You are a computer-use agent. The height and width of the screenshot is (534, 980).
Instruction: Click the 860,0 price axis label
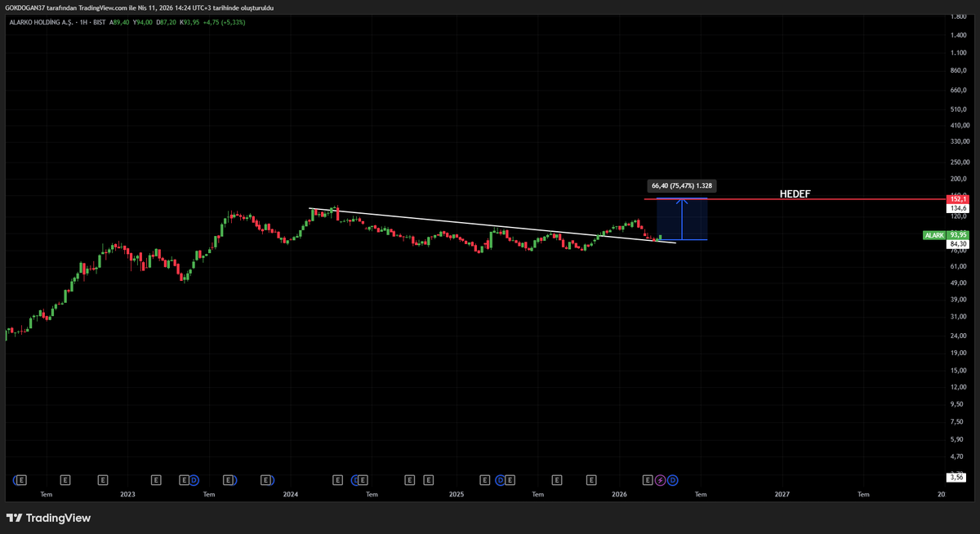(x=959, y=70)
